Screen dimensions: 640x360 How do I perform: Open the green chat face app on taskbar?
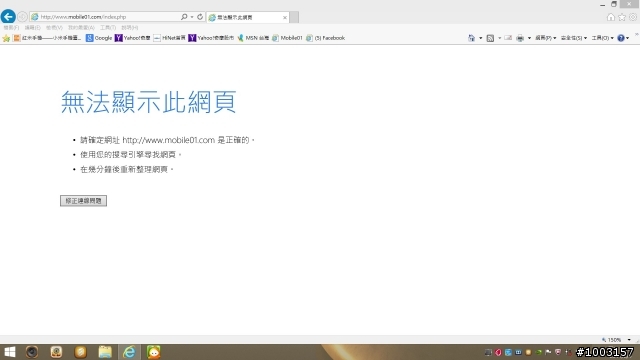pos(154,352)
